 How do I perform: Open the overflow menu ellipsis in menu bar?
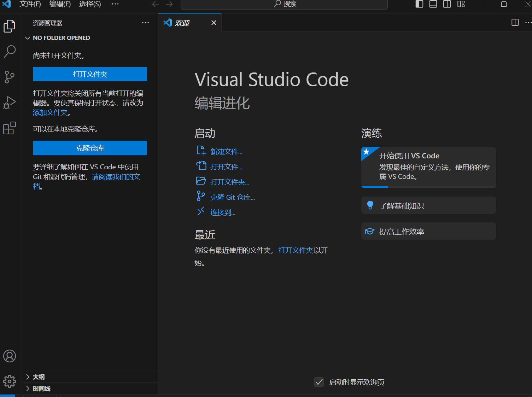click(115, 4)
